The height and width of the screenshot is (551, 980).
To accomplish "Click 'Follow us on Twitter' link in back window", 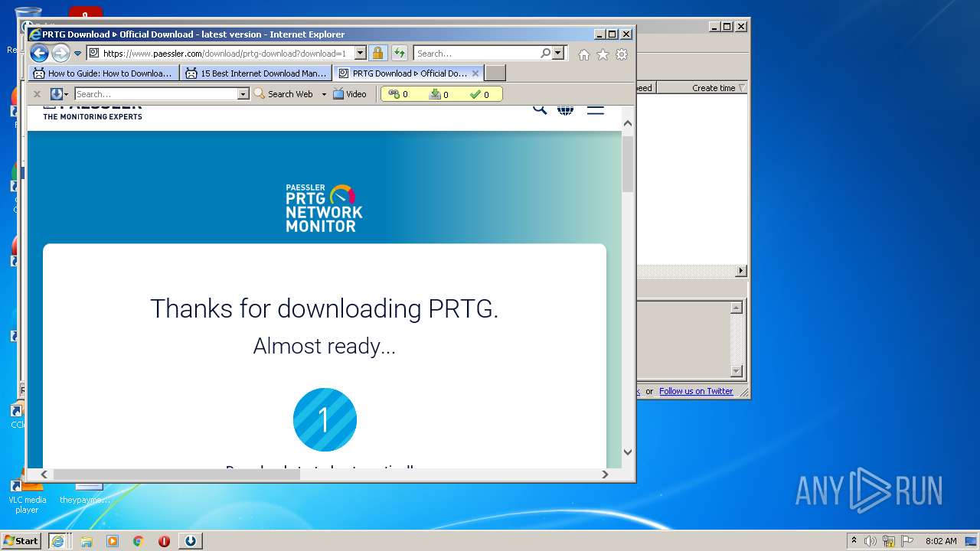I will pyautogui.click(x=696, y=391).
